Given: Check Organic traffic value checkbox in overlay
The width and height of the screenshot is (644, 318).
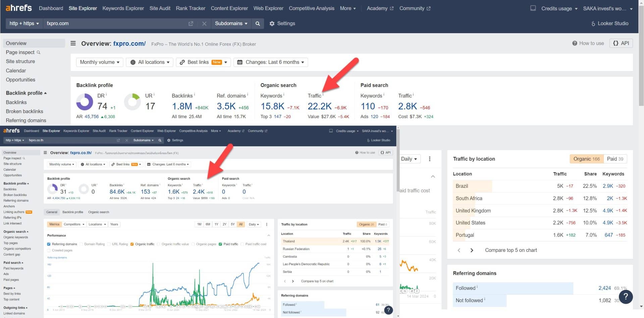Looking at the screenshot, I should tap(159, 244).
